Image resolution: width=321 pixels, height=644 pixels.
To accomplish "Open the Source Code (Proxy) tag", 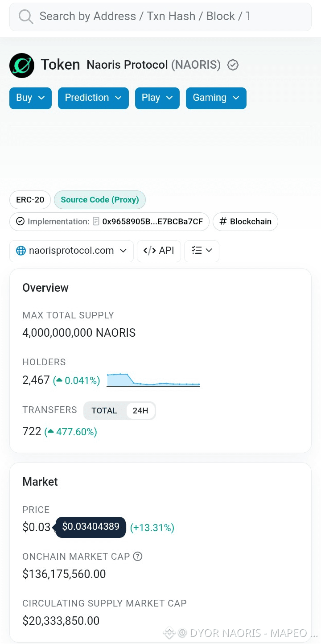I will (100, 200).
